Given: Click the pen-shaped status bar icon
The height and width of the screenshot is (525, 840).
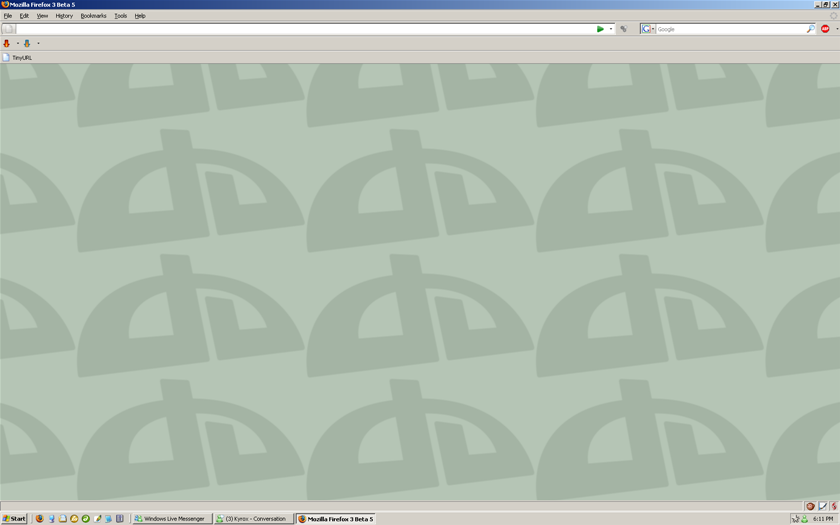Looking at the screenshot, I should pyautogui.click(x=823, y=506).
